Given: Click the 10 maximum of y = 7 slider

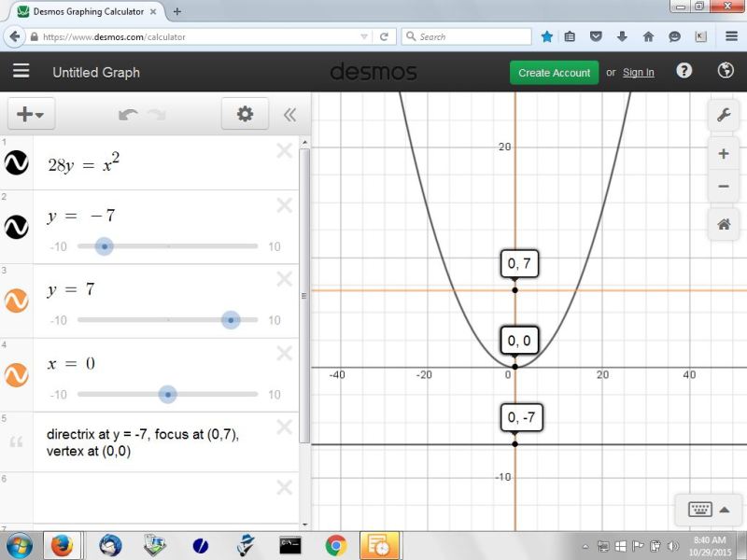Looking at the screenshot, I should point(275,320).
